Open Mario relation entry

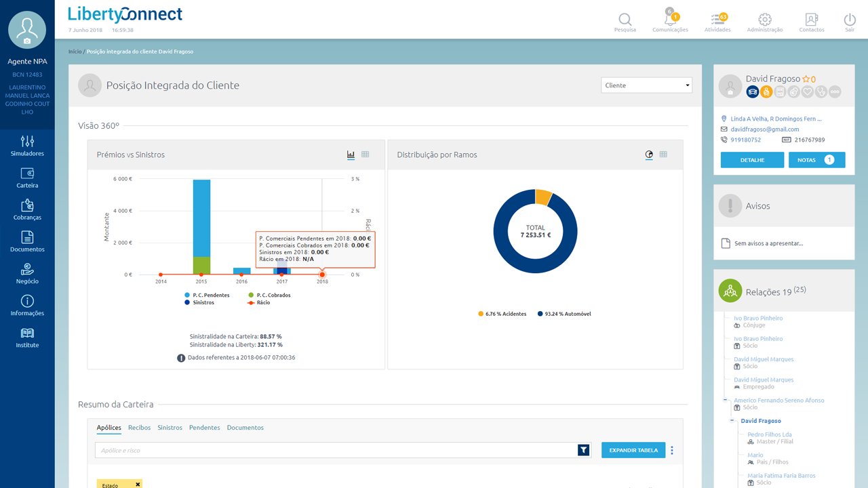point(755,455)
